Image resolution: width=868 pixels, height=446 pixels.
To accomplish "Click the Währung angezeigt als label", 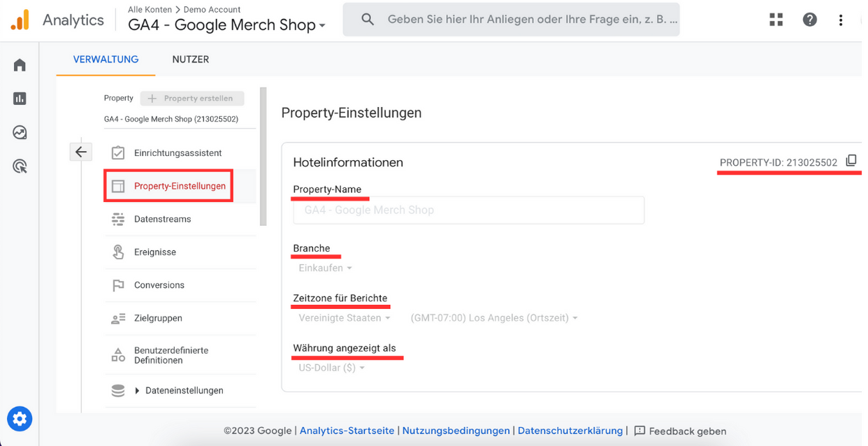I will [345, 348].
